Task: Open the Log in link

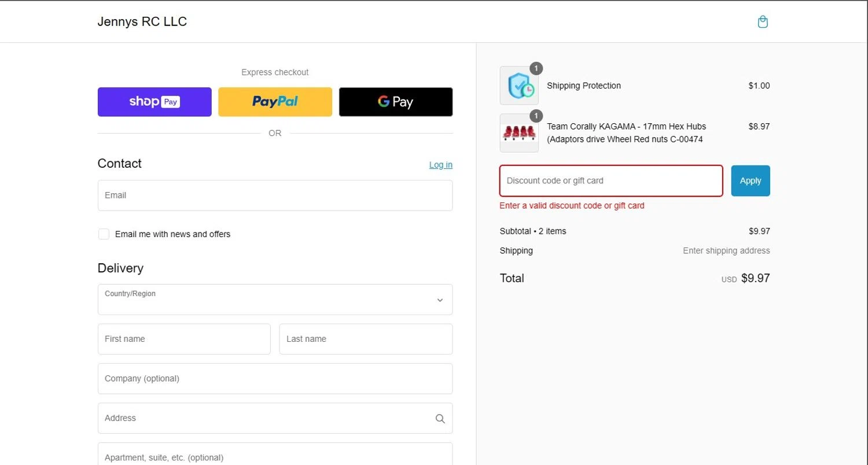Action: coord(441,165)
